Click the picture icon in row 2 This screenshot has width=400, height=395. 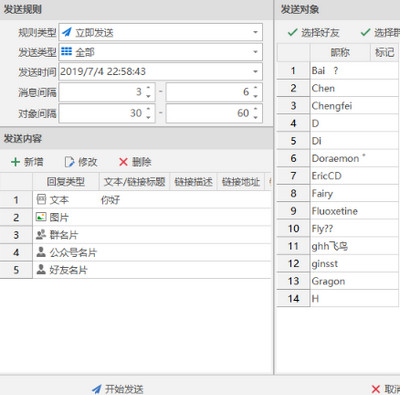[x=41, y=217]
